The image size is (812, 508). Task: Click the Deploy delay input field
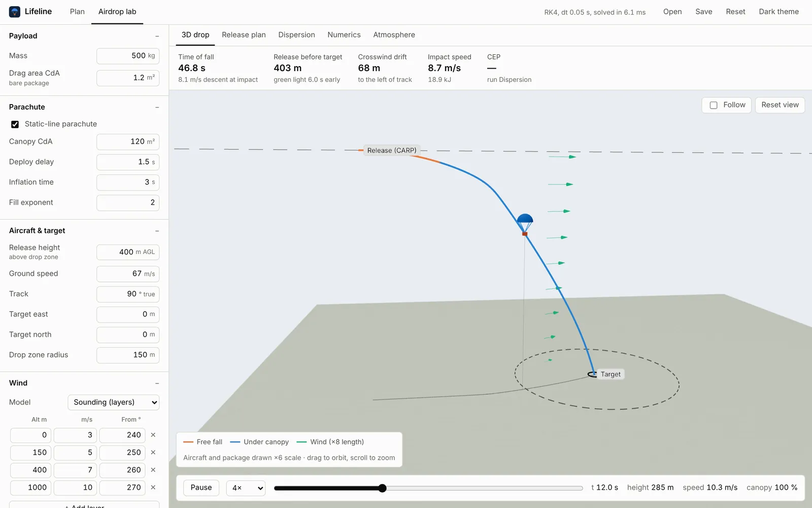128,162
